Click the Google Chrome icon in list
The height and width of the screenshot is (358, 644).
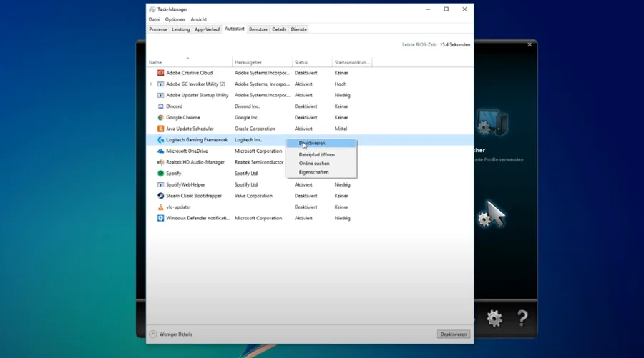pyautogui.click(x=160, y=118)
